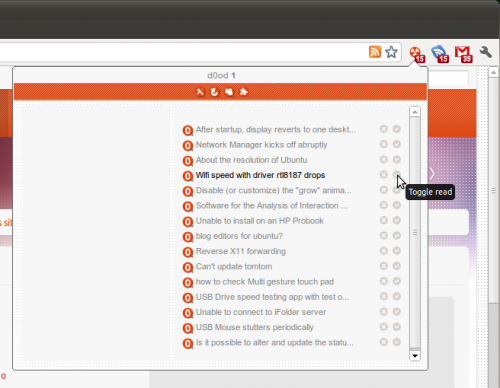The height and width of the screenshot is (388, 500).
Task: Remove 'Unable to install on an HP Probook' X
Action: click(384, 220)
